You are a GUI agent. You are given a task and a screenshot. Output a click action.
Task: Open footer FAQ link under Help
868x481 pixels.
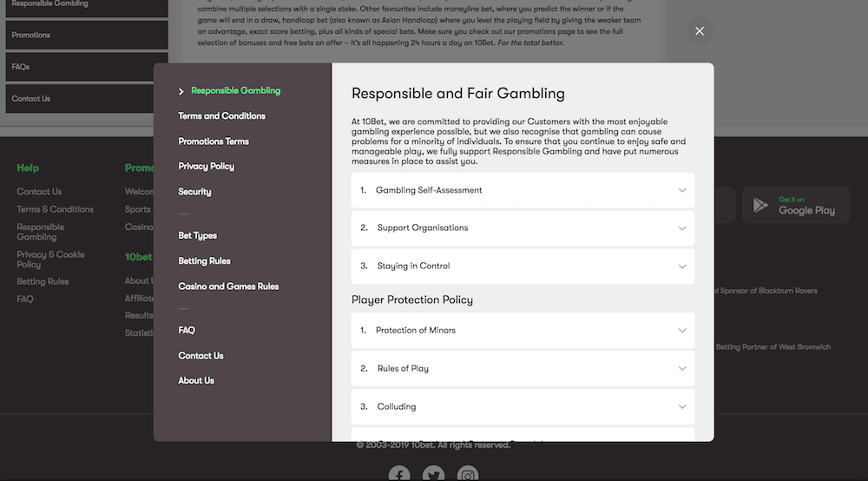25,299
